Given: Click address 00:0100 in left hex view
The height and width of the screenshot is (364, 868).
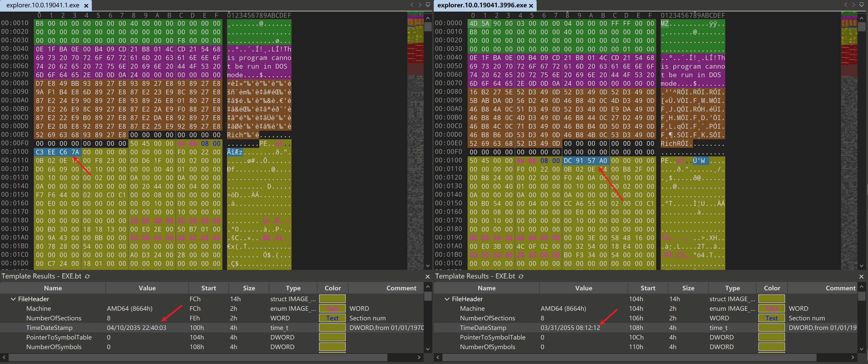Looking at the screenshot, I should (15, 152).
